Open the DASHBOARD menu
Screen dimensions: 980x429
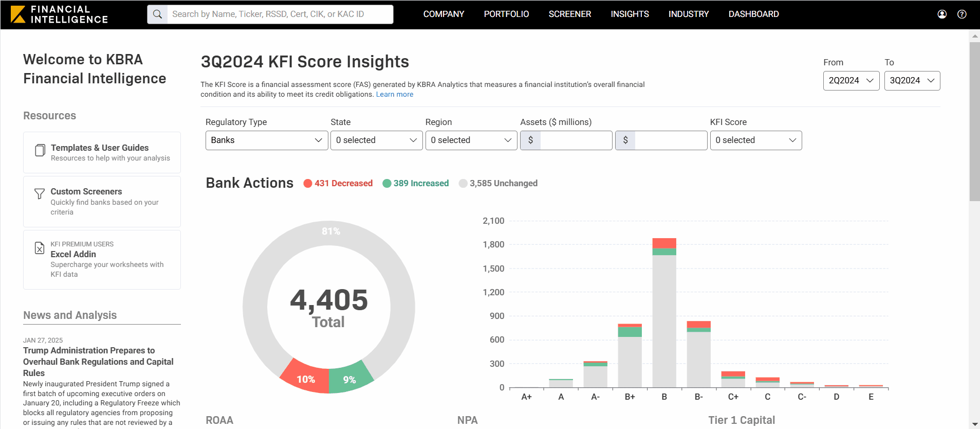pos(753,14)
